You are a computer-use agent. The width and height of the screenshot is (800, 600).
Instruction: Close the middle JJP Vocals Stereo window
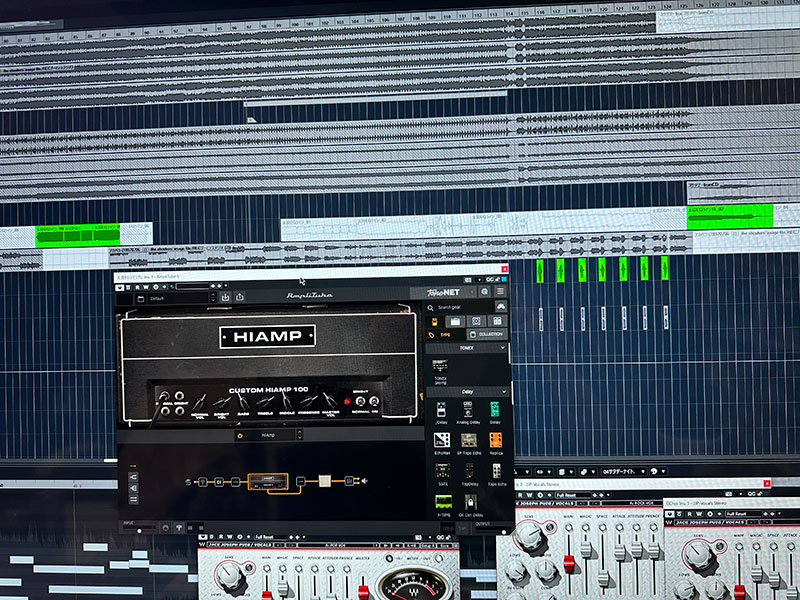[767, 483]
